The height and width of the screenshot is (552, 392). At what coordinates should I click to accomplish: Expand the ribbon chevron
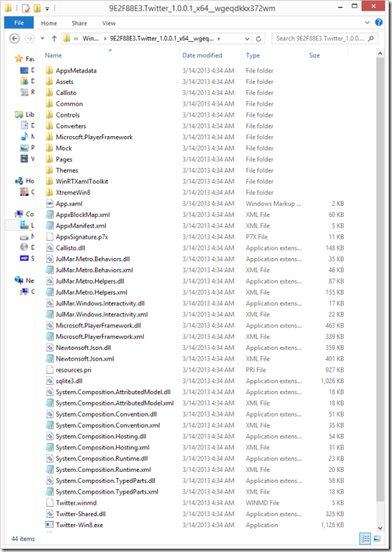click(367, 23)
